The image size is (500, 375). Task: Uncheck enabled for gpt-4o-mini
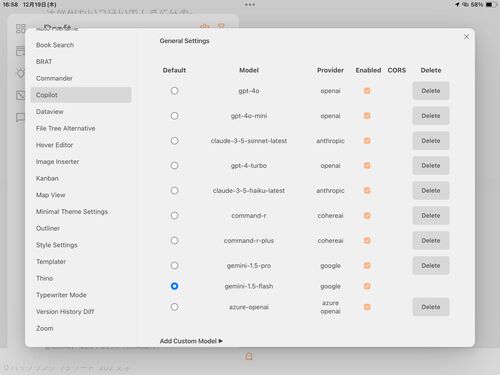click(x=367, y=116)
